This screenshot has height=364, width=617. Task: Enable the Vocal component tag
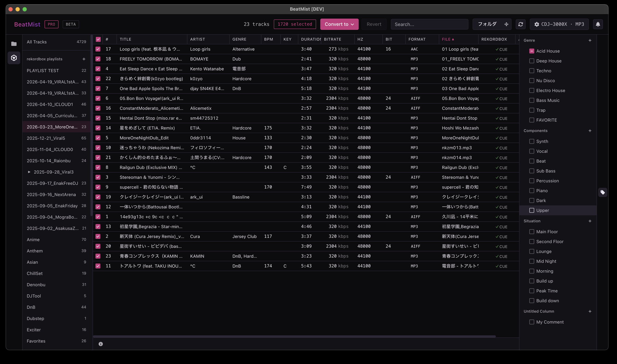(532, 151)
